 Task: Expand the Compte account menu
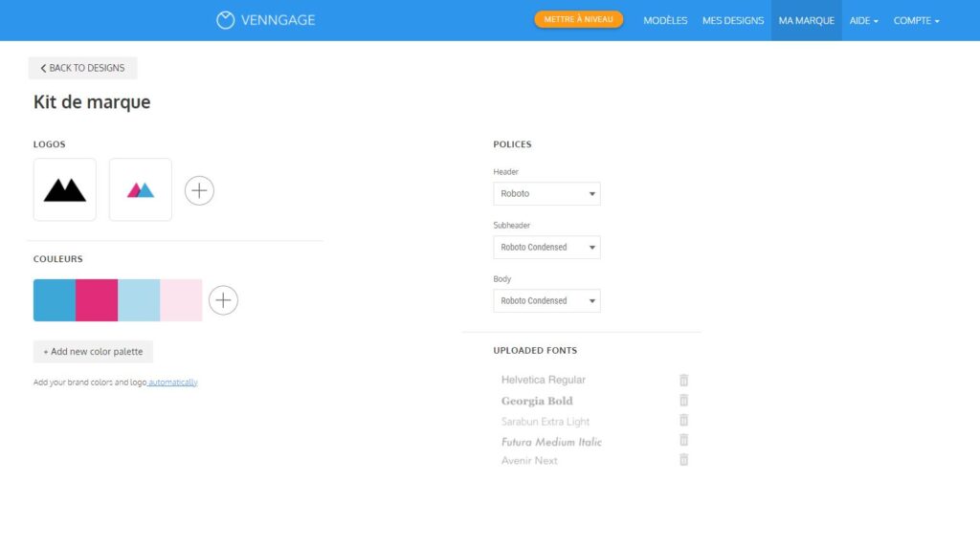[916, 20]
